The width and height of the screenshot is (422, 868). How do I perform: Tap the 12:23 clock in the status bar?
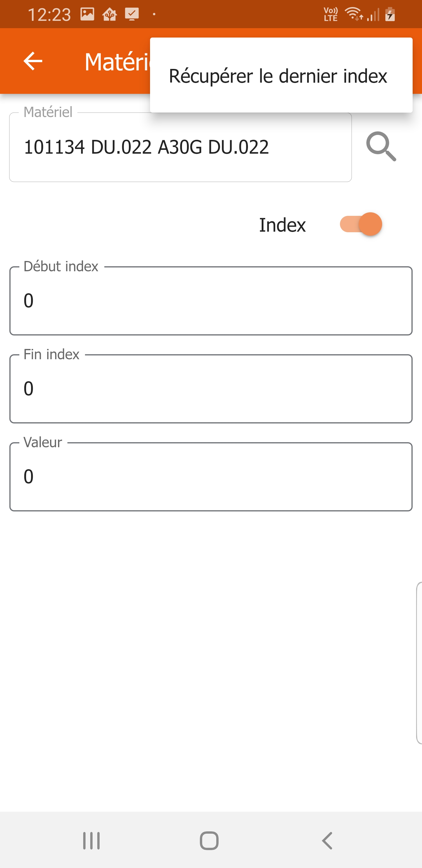(49, 14)
